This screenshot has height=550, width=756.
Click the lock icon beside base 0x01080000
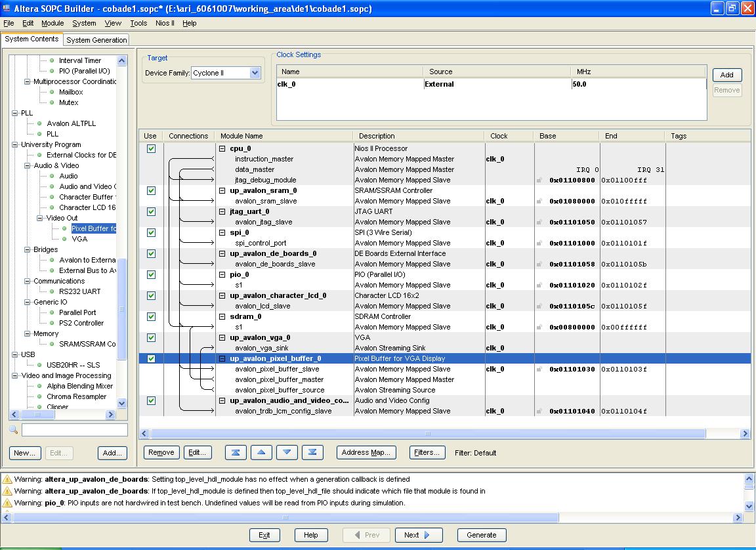tap(539, 201)
